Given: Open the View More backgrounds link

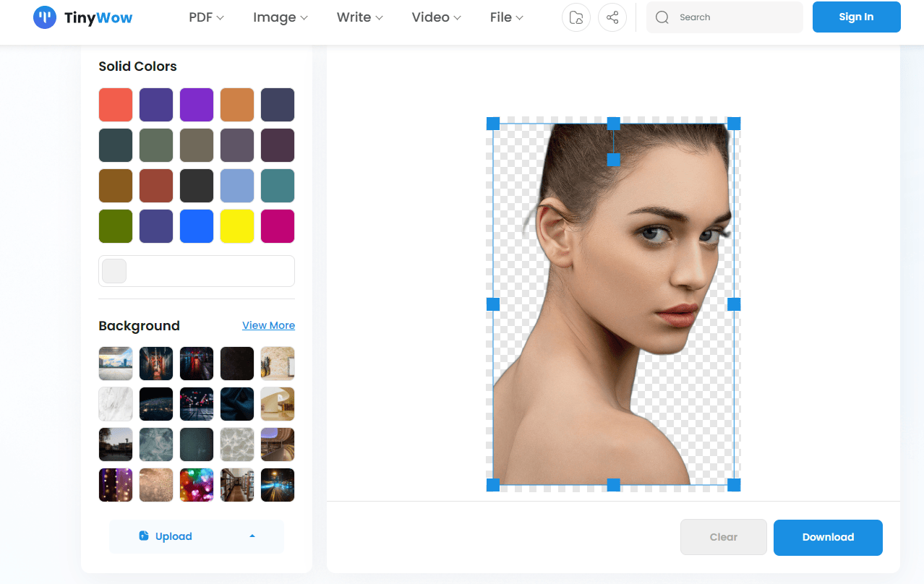Looking at the screenshot, I should [x=268, y=325].
